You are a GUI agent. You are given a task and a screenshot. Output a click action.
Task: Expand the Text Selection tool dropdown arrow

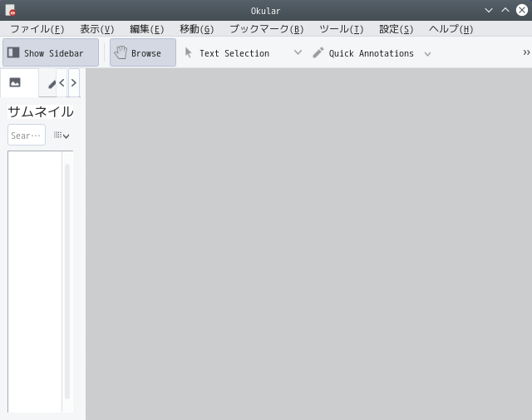298,52
